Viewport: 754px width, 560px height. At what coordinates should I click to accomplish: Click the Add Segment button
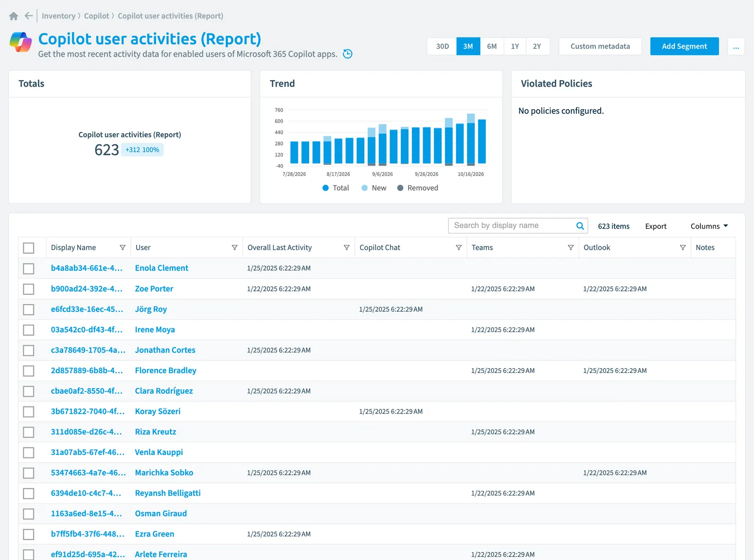click(x=684, y=47)
